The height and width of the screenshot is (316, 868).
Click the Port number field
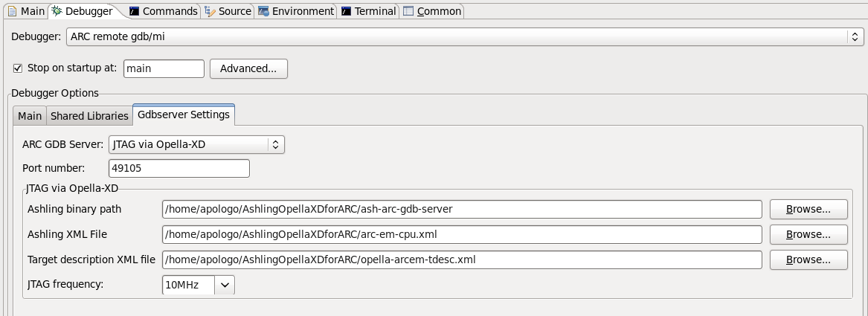(x=179, y=168)
